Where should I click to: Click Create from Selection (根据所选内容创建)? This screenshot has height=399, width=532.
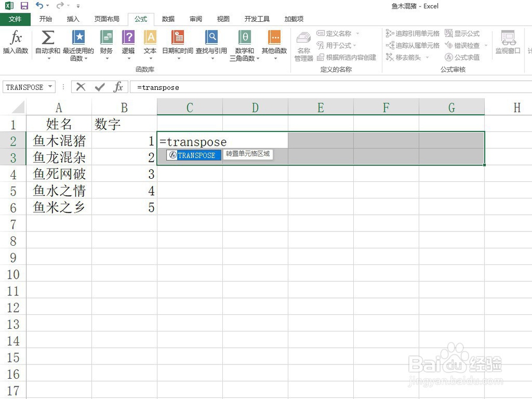coord(346,57)
